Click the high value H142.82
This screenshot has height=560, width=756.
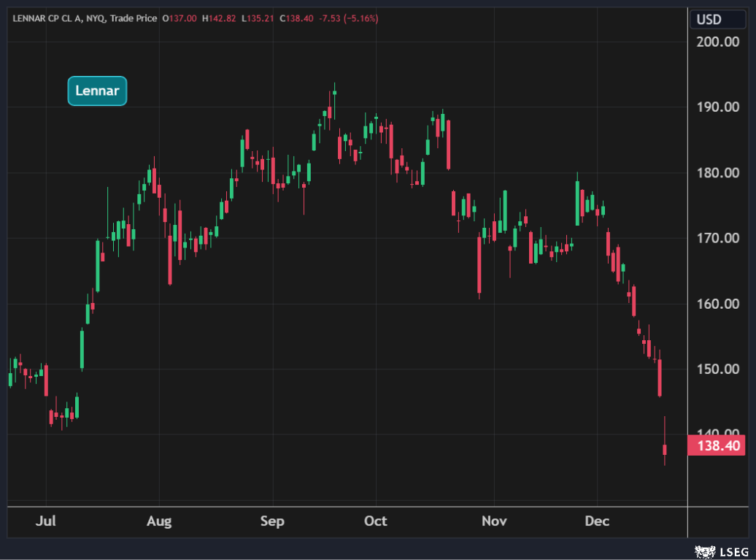pyautogui.click(x=218, y=18)
